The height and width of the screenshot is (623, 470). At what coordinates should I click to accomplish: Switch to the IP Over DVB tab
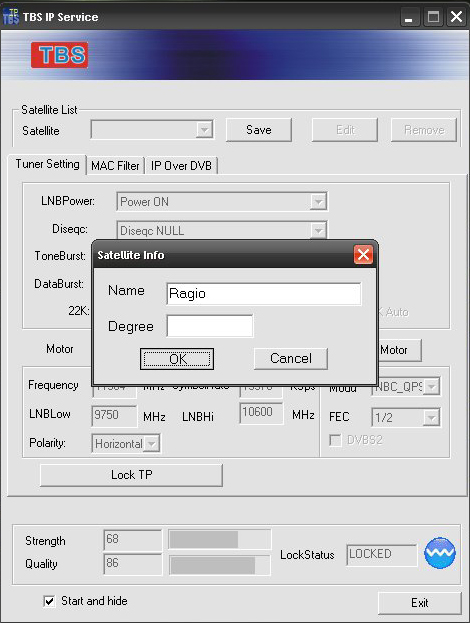[x=181, y=166]
